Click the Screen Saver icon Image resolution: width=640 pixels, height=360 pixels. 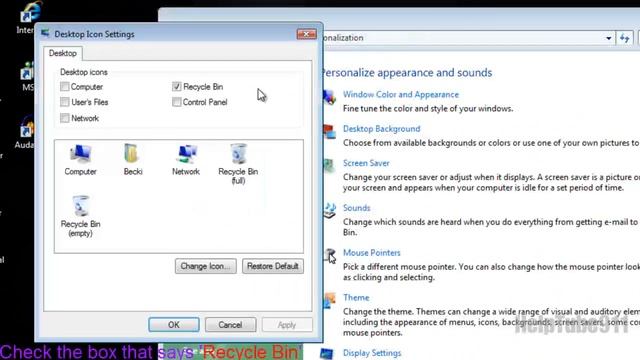coord(329,165)
